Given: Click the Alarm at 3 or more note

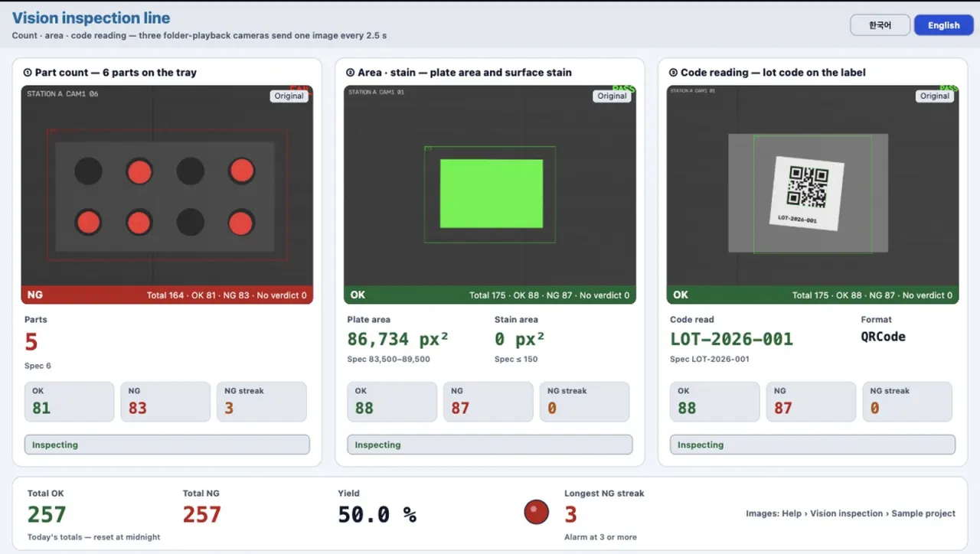Looking at the screenshot, I should coord(601,537).
